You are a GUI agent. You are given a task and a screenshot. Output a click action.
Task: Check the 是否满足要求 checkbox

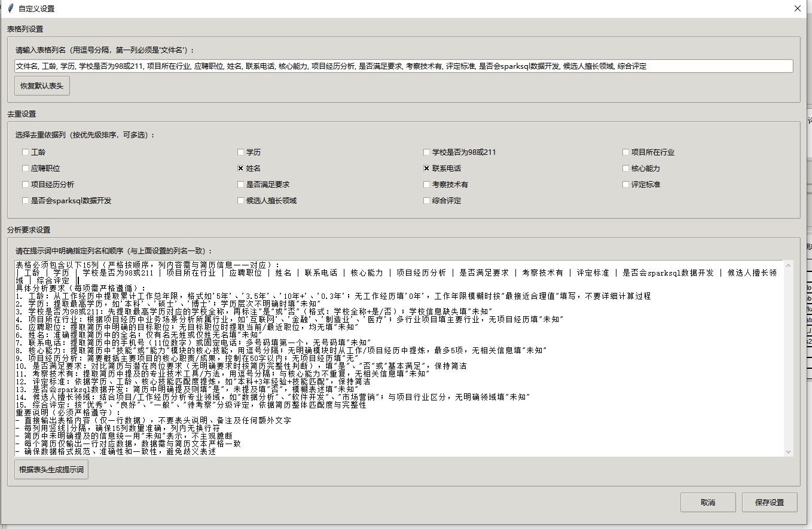point(241,185)
